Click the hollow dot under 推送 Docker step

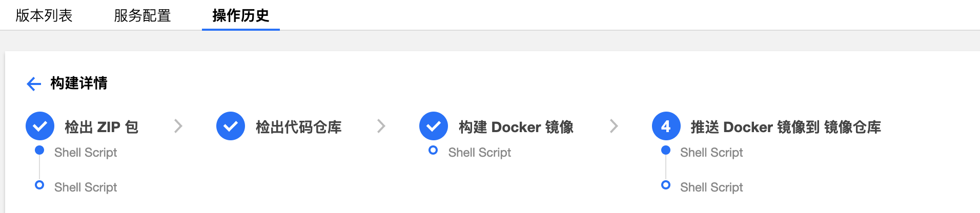coord(666,185)
